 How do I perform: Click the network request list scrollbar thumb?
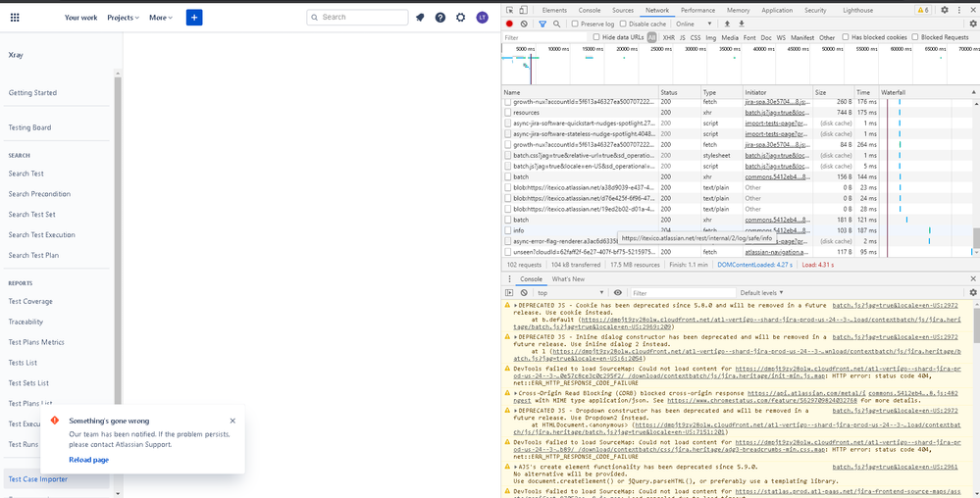(x=976, y=238)
